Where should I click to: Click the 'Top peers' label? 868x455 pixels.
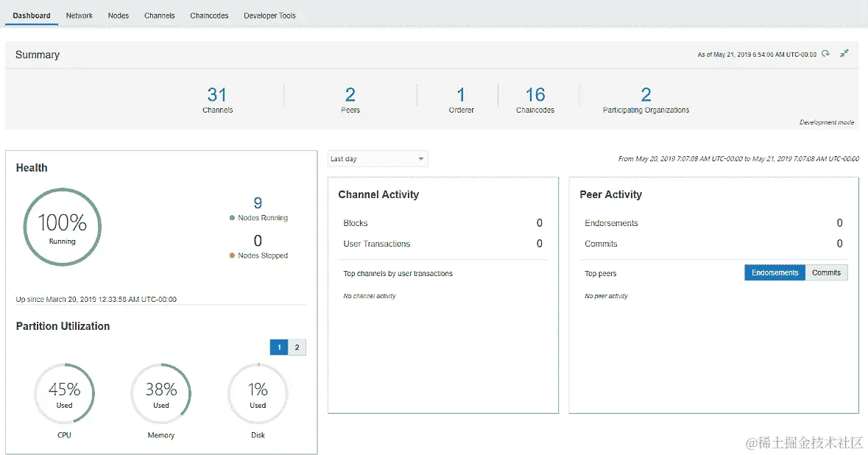pyautogui.click(x=601, y=273)
